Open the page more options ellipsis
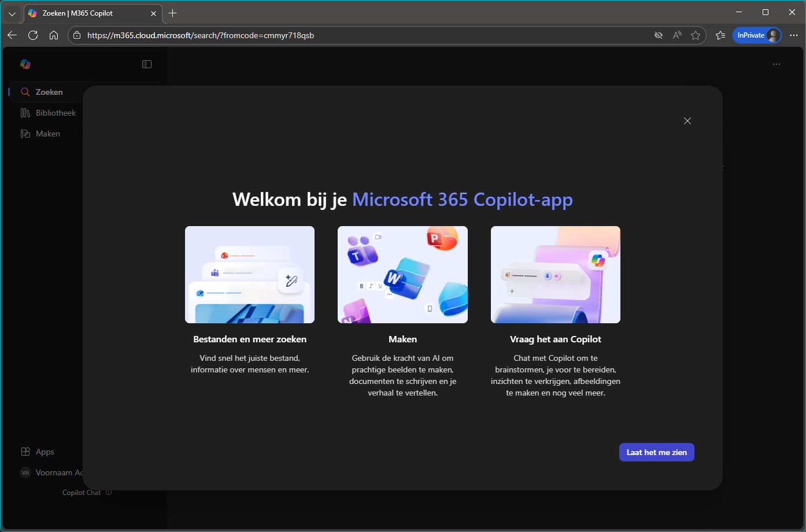The image size is (806, 532). (777, 64)
